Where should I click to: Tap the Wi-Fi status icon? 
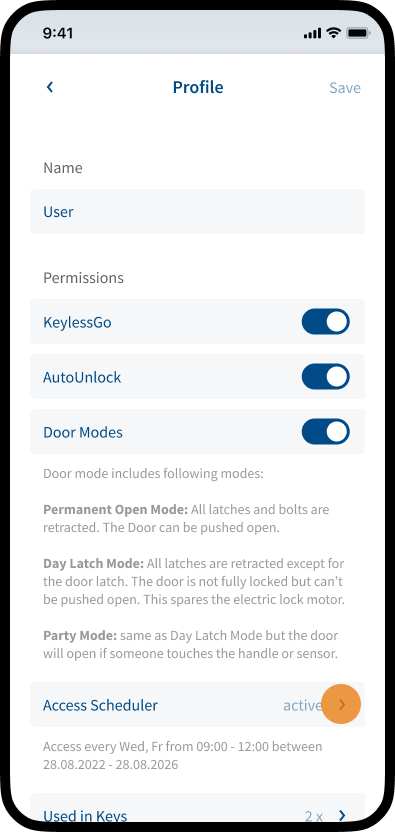333,33
